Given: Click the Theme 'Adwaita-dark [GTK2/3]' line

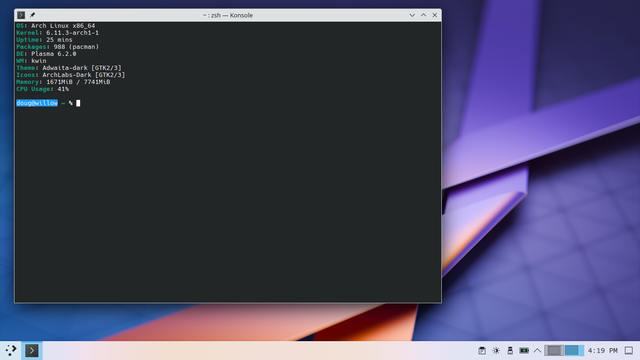Looking at the screenshot, I should [69, 68].
